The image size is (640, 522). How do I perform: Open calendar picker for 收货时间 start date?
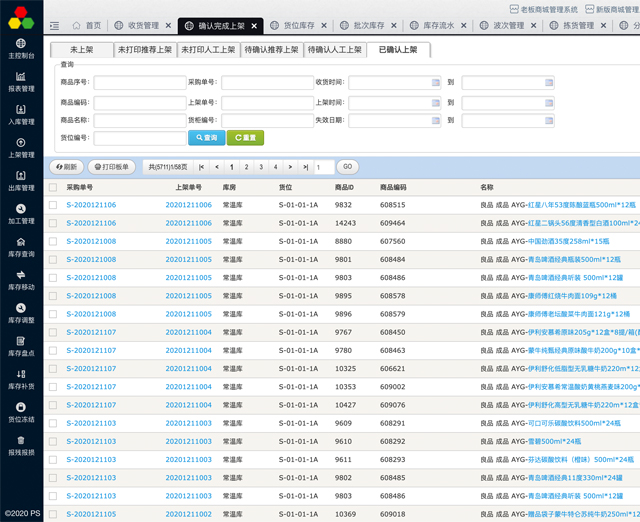pyautogui.click(x=435, y=82)
